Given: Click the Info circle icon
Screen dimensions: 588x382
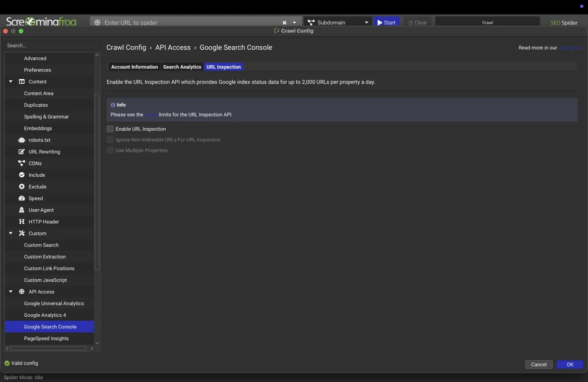Looking at the screenshot, I should 113,105.
